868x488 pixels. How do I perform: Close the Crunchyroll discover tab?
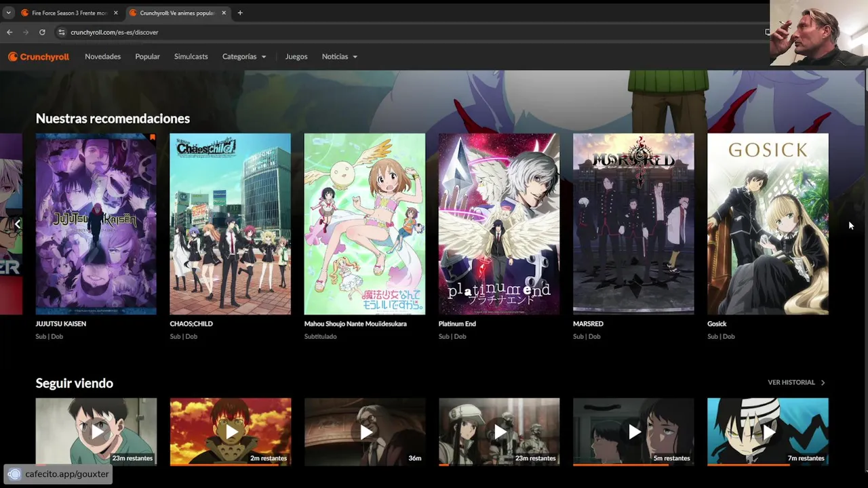click(x=224, y=13)
